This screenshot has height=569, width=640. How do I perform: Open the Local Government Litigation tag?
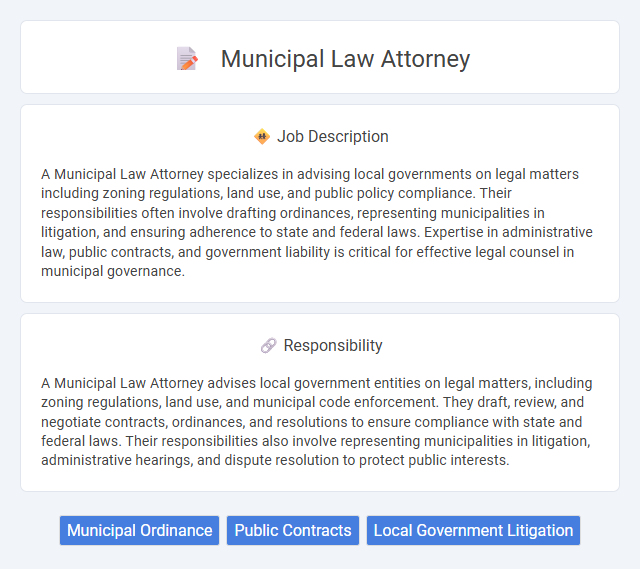(473, 531)
